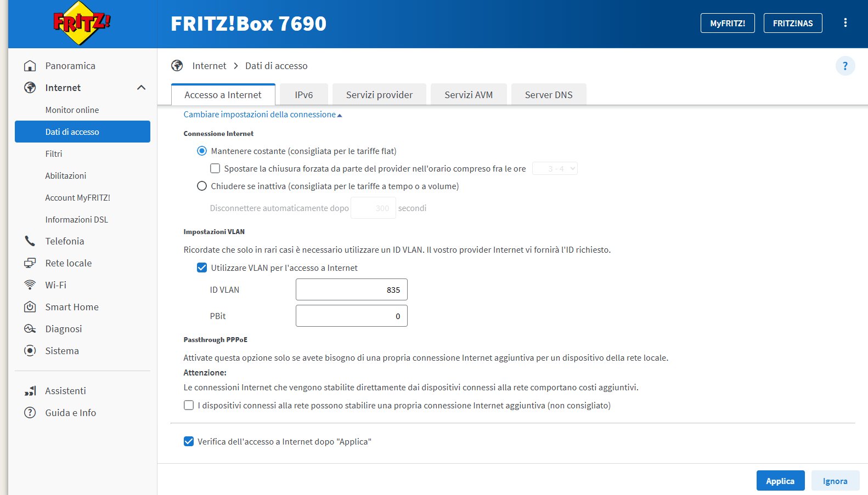868x495 pixels.
Task: Click the Internet breadcrumb link
Action: point(209,66)
